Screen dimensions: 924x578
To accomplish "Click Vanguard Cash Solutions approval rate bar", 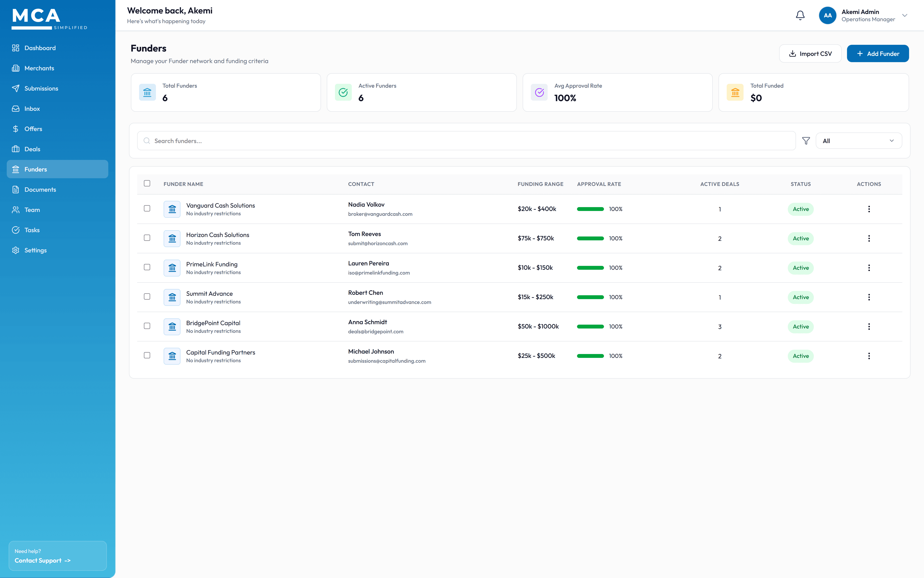I will pos(590,209).
